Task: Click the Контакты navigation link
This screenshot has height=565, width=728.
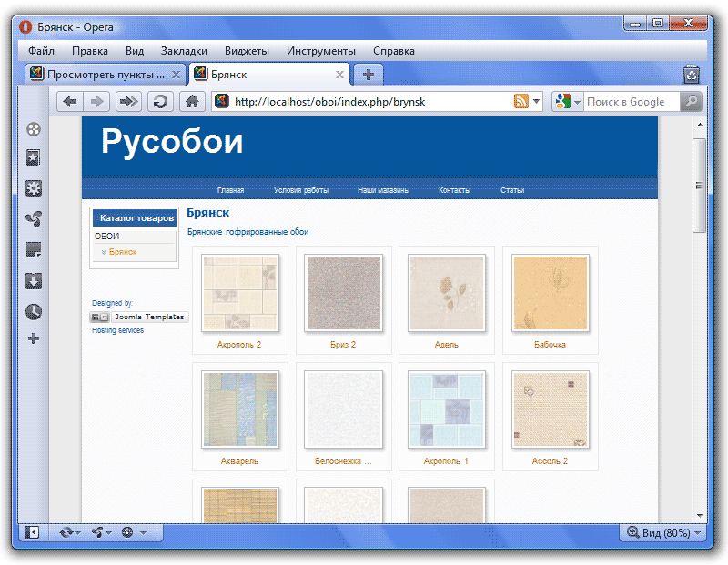Action: pyautogui.click(x=454, y=190)
